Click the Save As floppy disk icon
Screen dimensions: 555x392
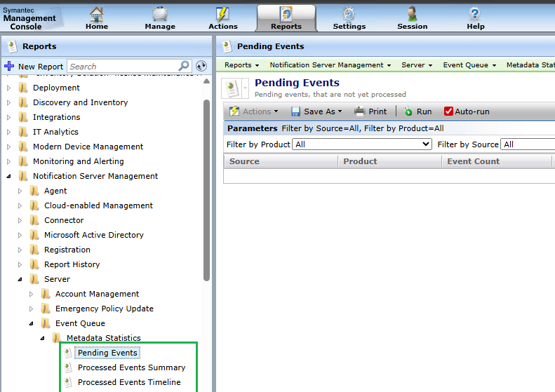(295, 111)
